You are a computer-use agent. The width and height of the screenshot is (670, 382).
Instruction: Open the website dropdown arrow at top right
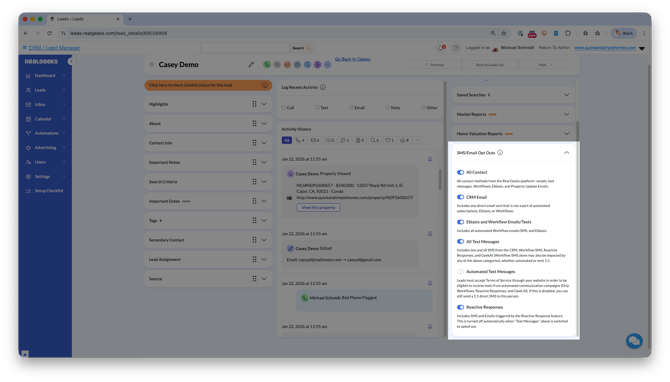point(642,48)
